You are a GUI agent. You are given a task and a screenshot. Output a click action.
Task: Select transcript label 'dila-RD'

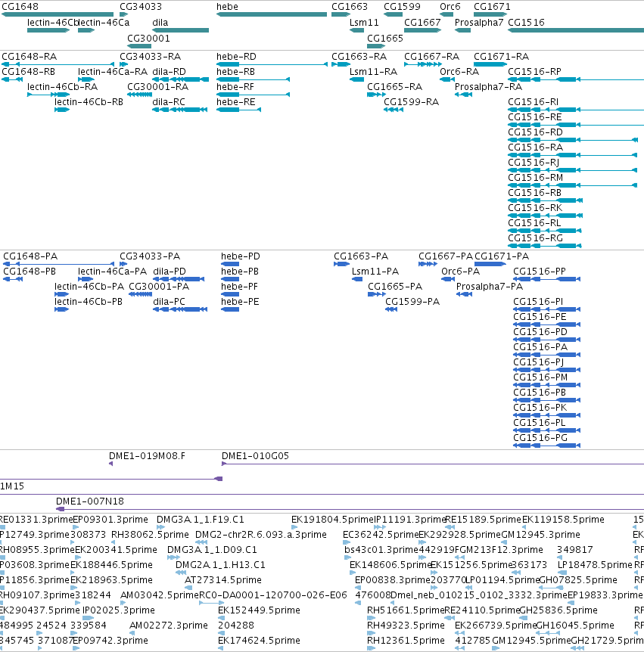[169, 72]
